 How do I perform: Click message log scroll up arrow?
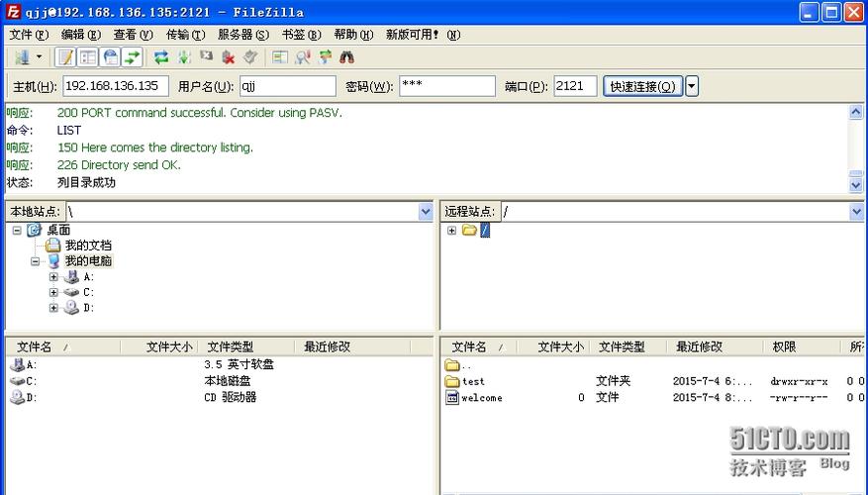coord(856,113)
